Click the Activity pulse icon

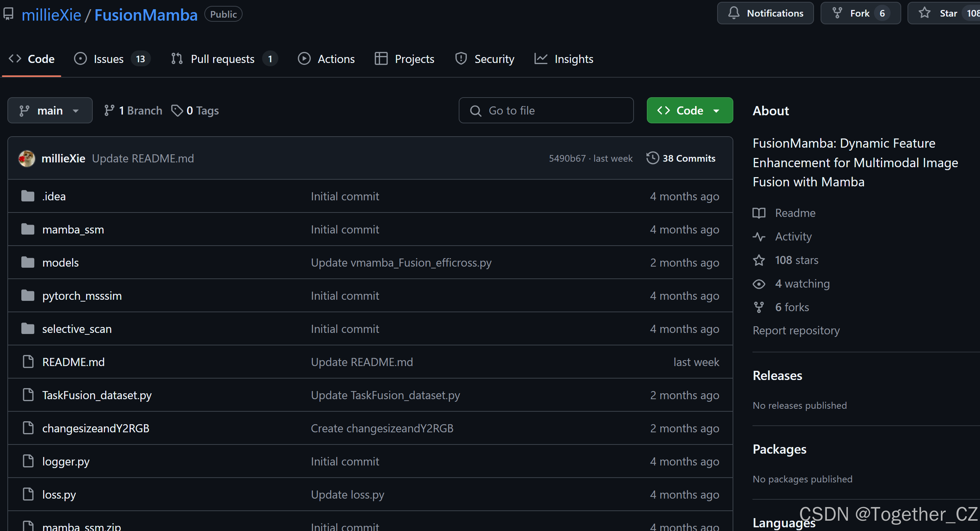coord(759,236)
